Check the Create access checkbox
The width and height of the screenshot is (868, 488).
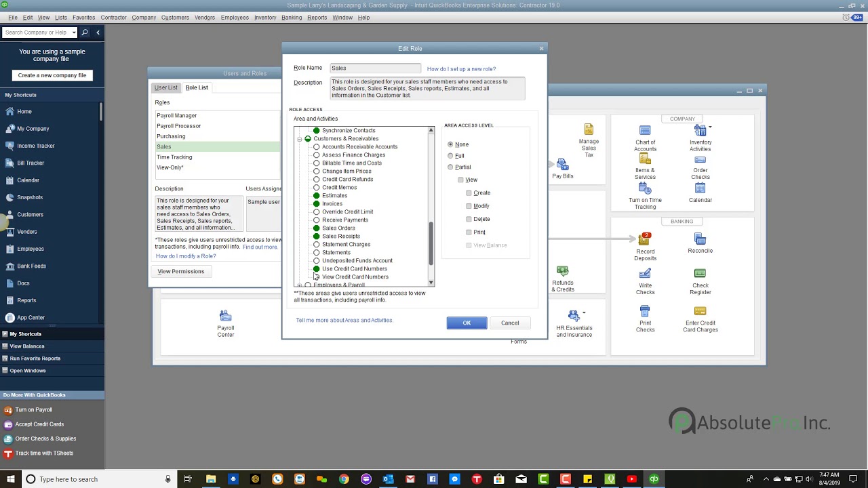click(469, 193)
